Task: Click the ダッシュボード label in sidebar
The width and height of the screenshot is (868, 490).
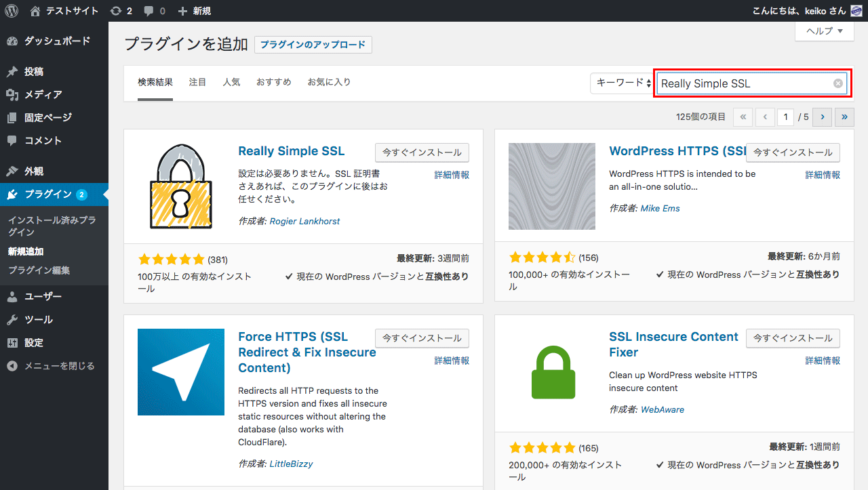Action: [57, 41]
